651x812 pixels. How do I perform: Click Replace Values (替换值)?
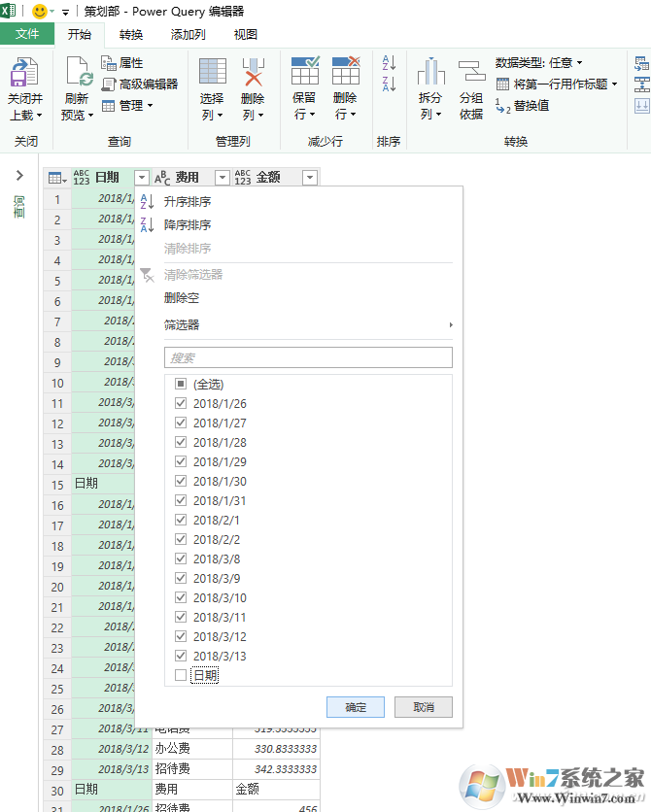(x=522, y=106)
